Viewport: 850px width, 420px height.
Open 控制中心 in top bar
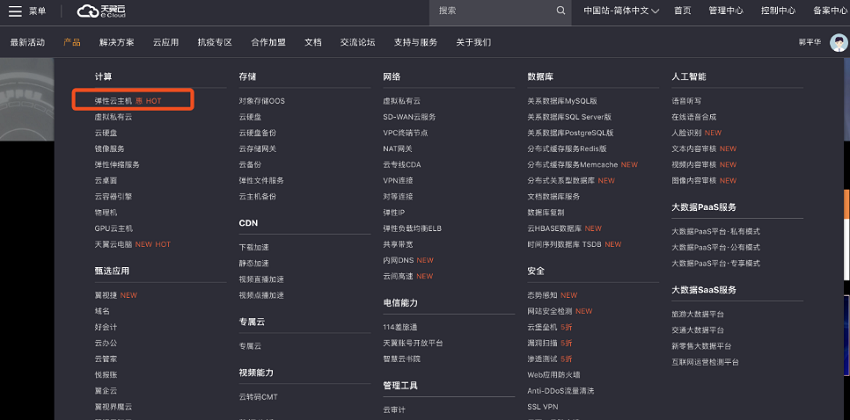point(778,11)
